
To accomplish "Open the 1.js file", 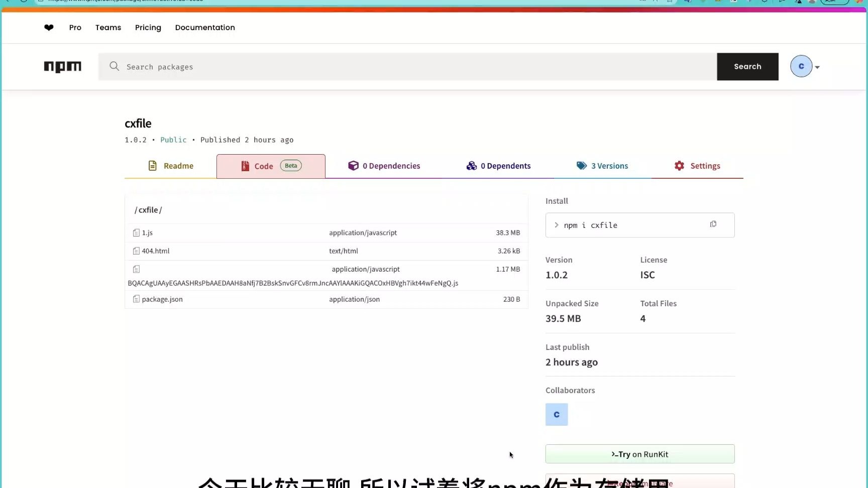I will coord(147,233).
